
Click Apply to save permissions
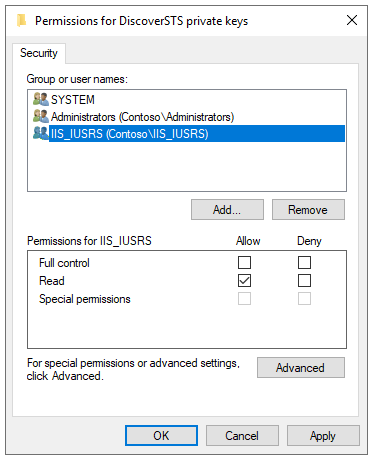(323, 436)
